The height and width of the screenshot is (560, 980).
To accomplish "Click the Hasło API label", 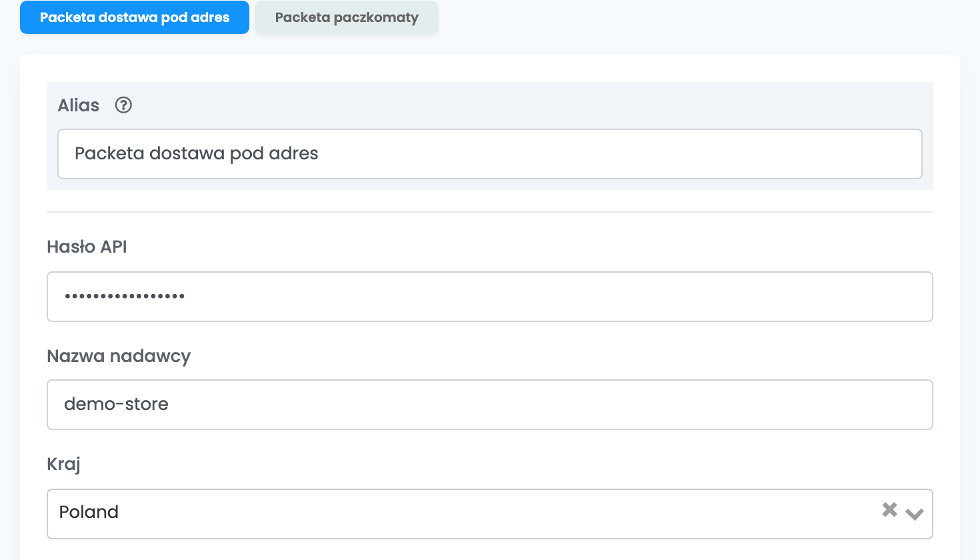I will 87,247.
